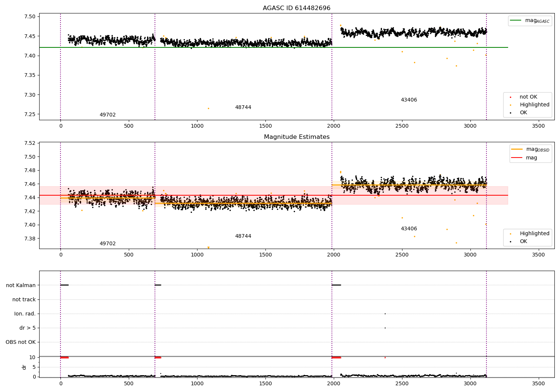Click x-tick 2000 under the bottom panel
The height and width of the screenshot is (392, 560).
click(333, 384)
